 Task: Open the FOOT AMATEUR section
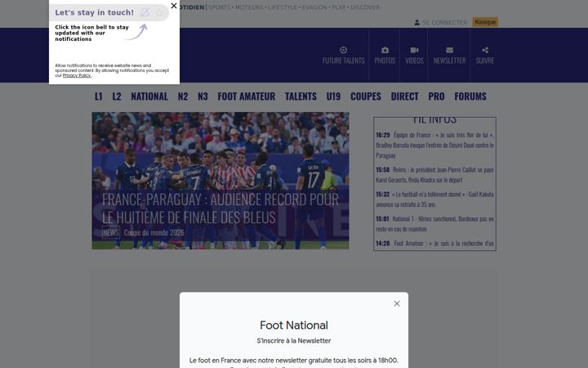[x=247, y=96]
